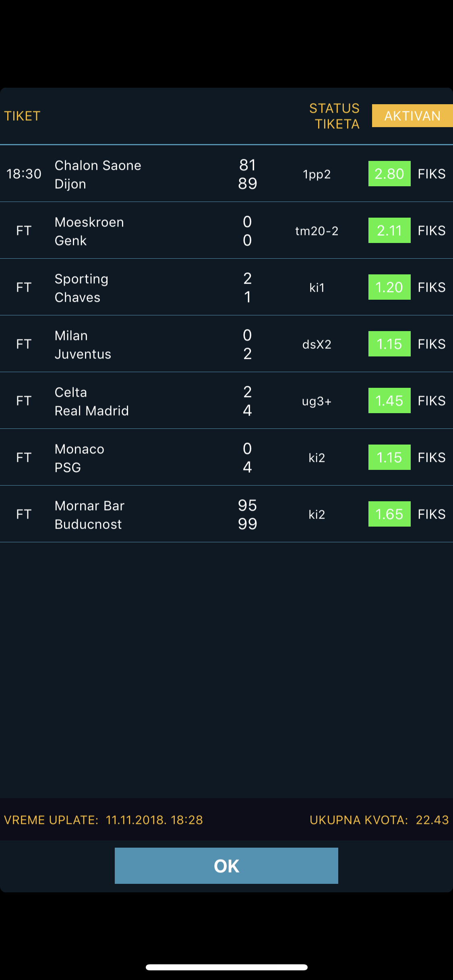Viewport: 453px width, 980px height.
Task: Tap the dsX2 bet type label
Action: 317,344
